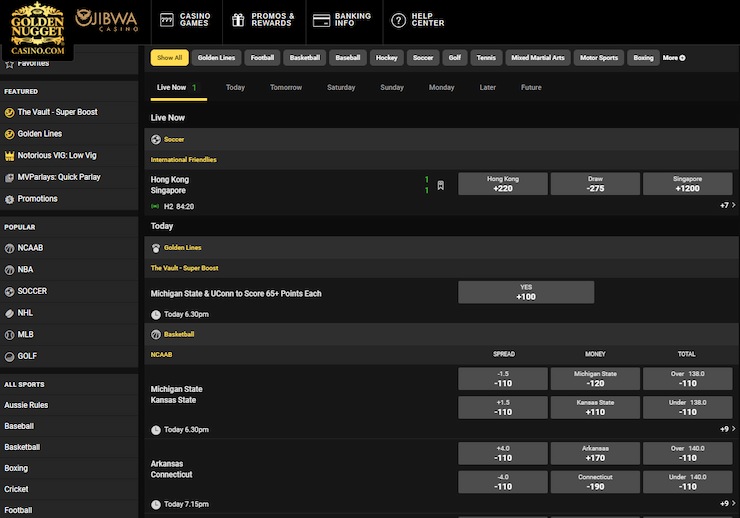The image size is (740, 518).
Task: Click the NCAAB basketball icon in Popular
Action: click(9, 248)
